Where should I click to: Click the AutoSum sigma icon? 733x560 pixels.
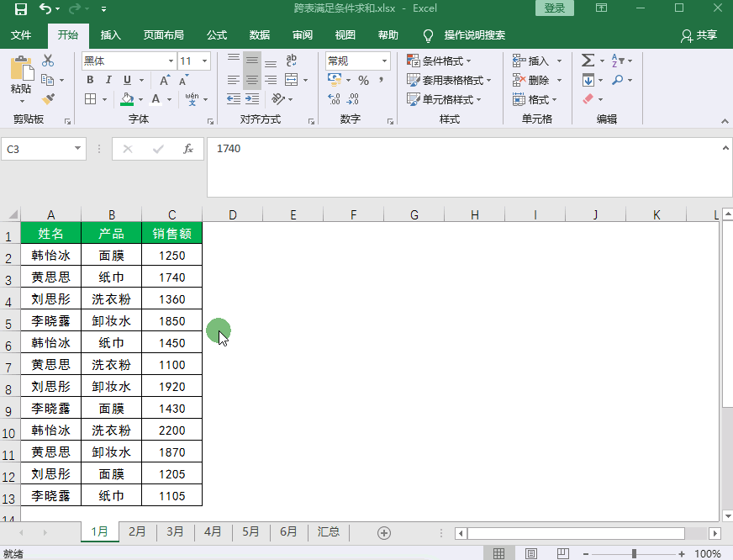(588, 61)
